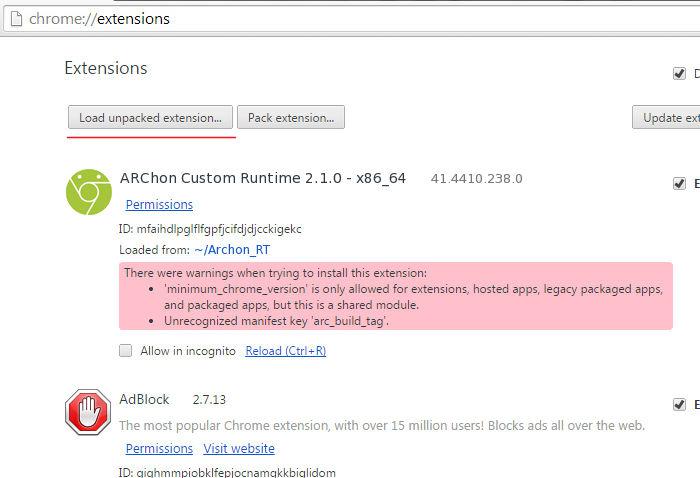Click the ARChon extension ID text
Image resolution: width=700 pixels, height=478 pixels.
[x=210, y=229]
